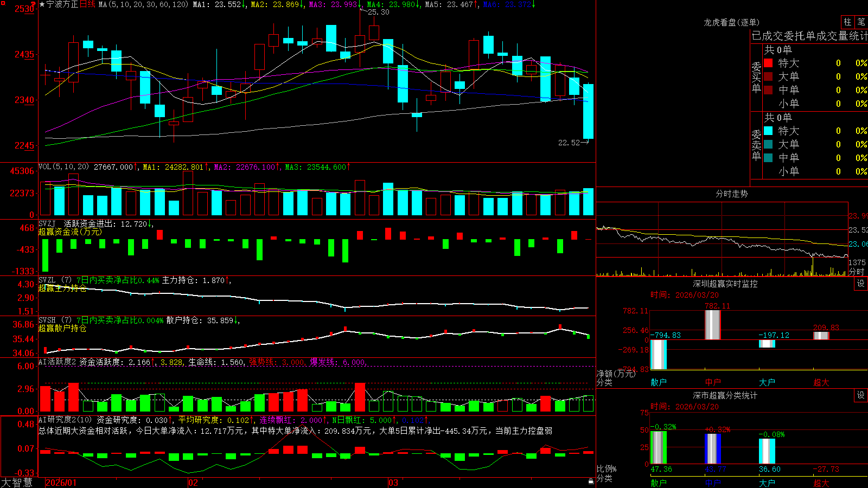868x488 pixels.
Task: Click the magenta MA3: 23.993 value
Action: [335, 4]
